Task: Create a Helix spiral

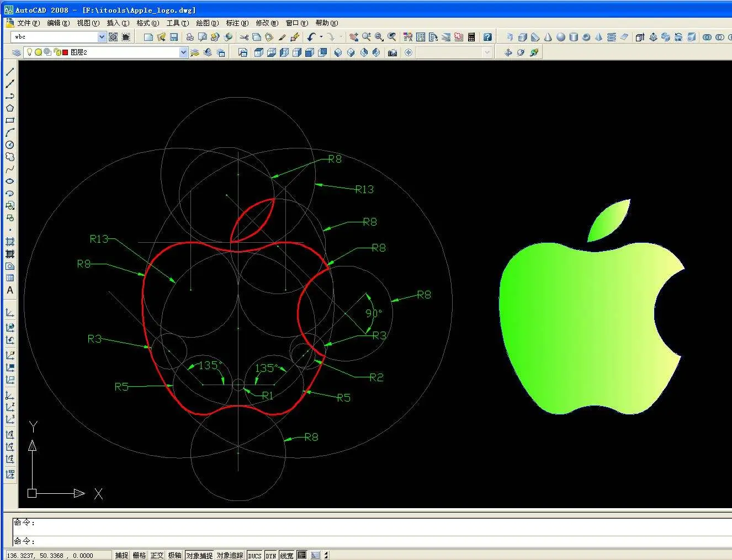Action: click(611, 37)
